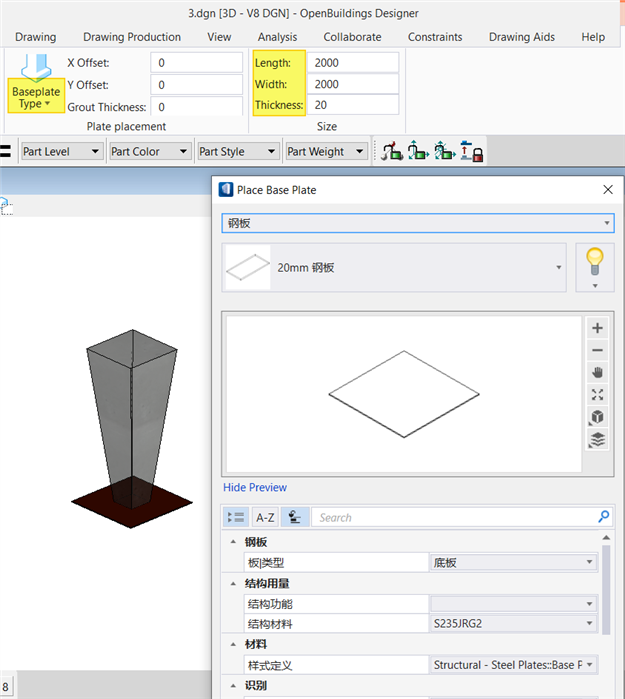Image resolution: width=625 pixels, height=699 pixels.
Task: Click the X Offset input field
Action: tap(196, 62)
